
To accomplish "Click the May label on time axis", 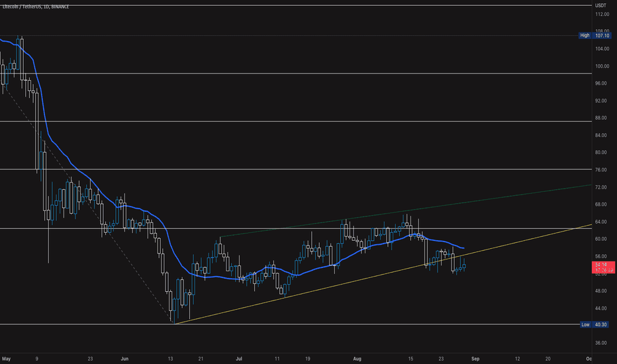I will (7, 359).
